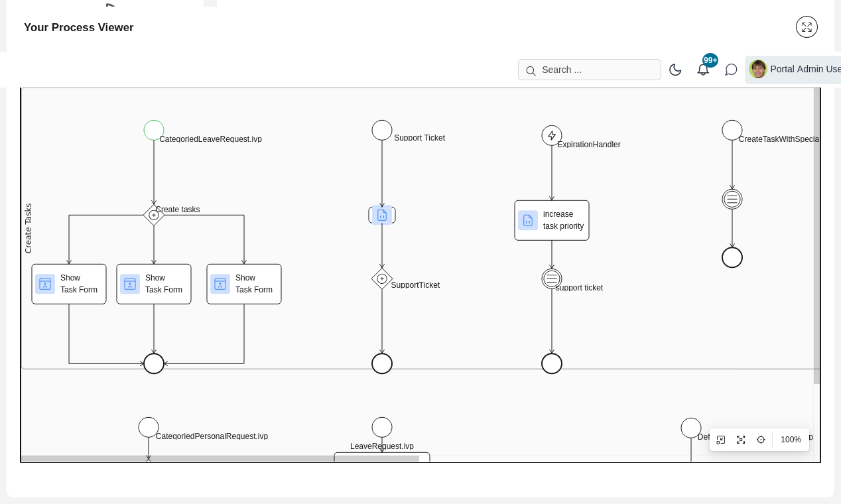Click the horizontal scrollbar of the diagram

[x=220, y=458]
